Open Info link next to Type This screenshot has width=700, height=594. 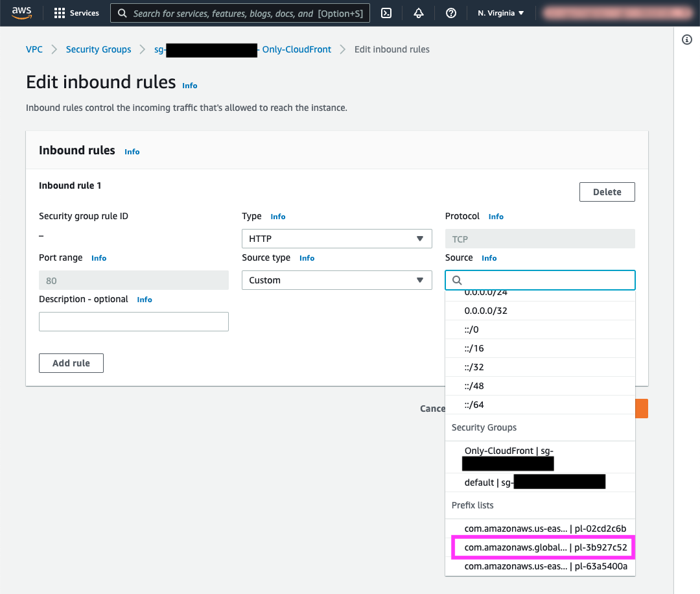click(277, 217)
